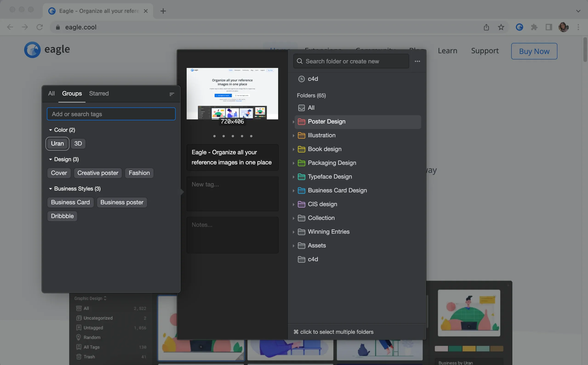Collapse the Business Styles (3) tag group
Viewport: 588px width, 365px height.
(x=51, y=188)
